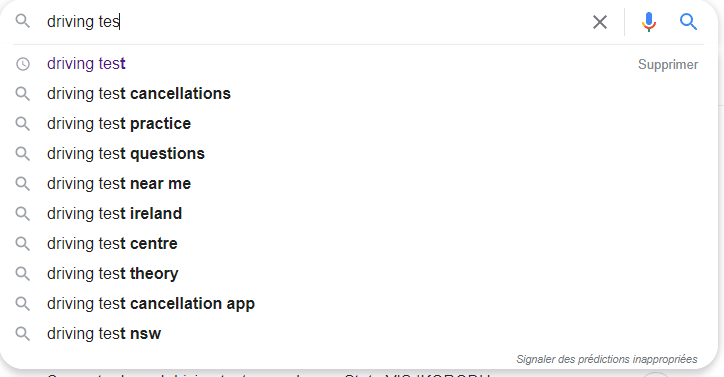Choose "driving test centre" suggestion
Viewport: 724px width, 377px height.
coord(358,243)
